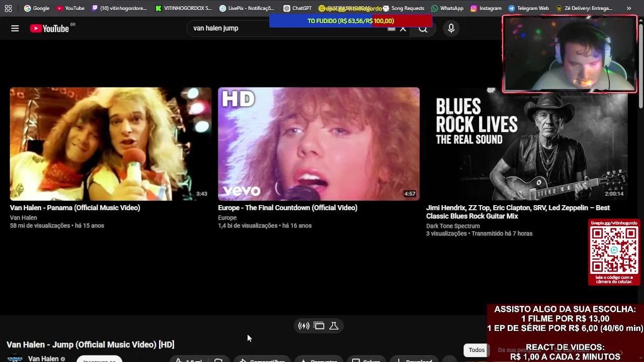Screen dimensions: 644x362
Task: Open the Instagram bookmark
Action: 486,8
